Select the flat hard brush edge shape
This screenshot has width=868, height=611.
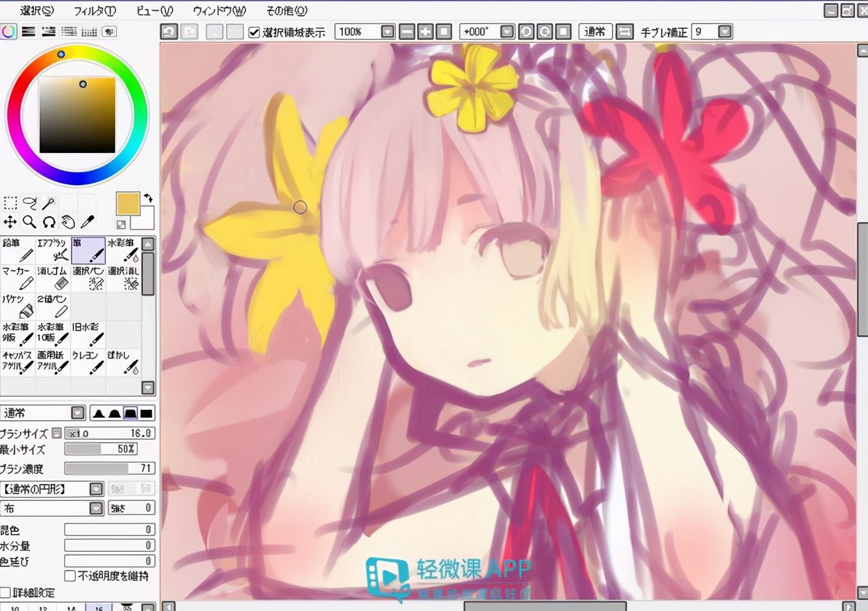point(147,413)
